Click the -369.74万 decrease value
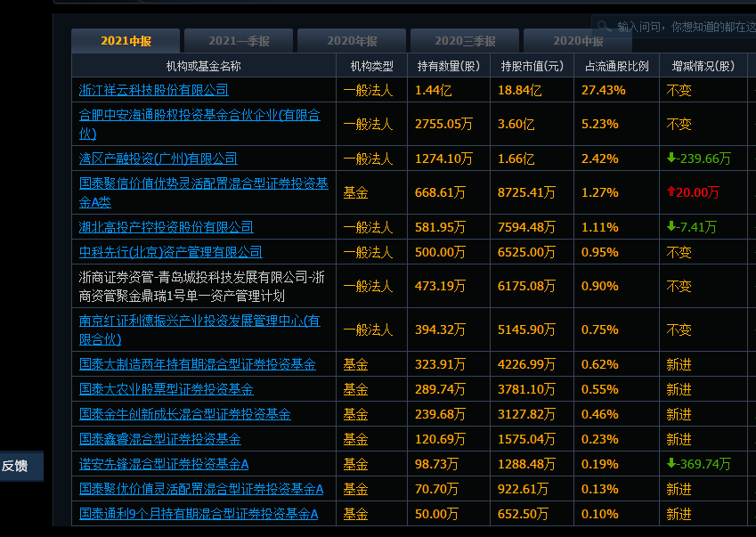This screenshot has height=537, width=756. tap(699, 464)
